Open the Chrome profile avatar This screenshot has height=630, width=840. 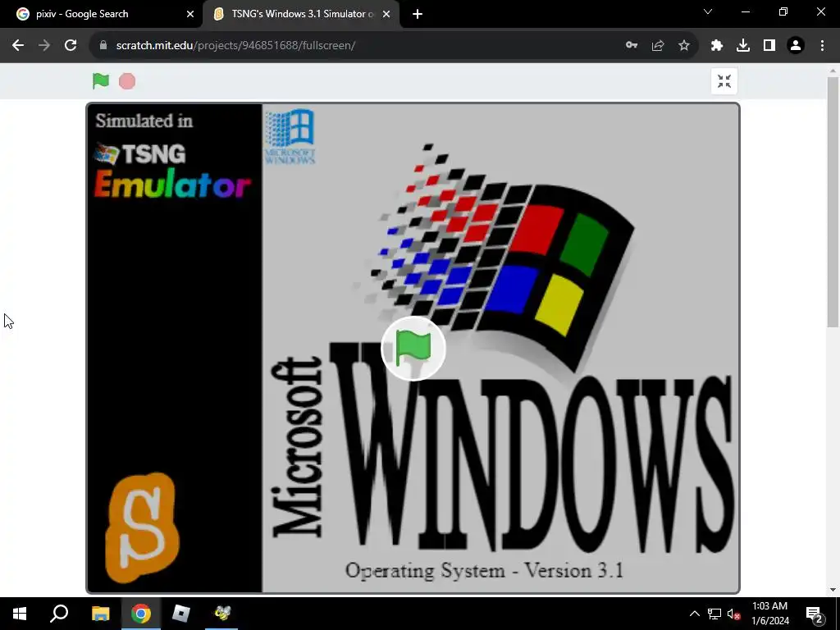pyautogui.click(x=796, y=46)
